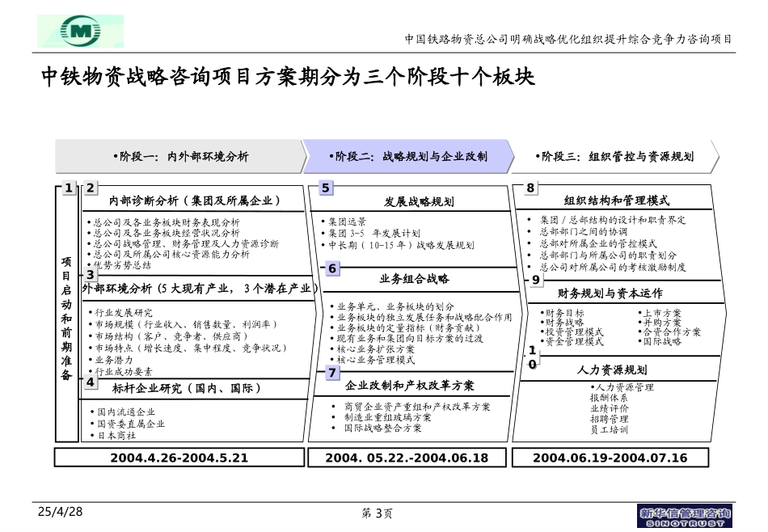Screen dimensions: 768x532
Task: Click bullet 市场规模（行业收入、销售数量、利润率）
Action: (x=184, y=324)
